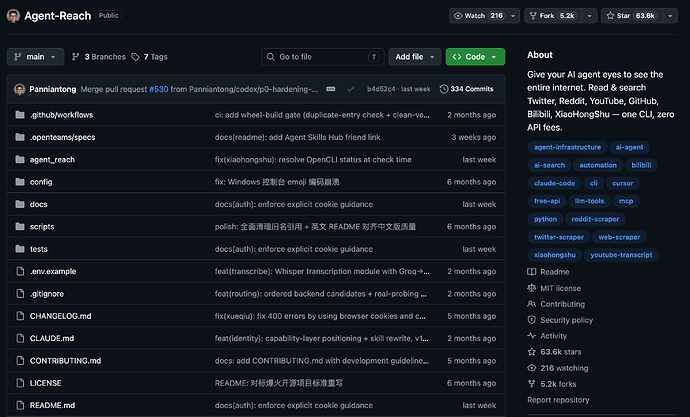Image resolution: width=690 pixels, height=417 pixels.
Task: Open the main branch selector dropdown
Action: pyautogui.click(x=35, y=57)
